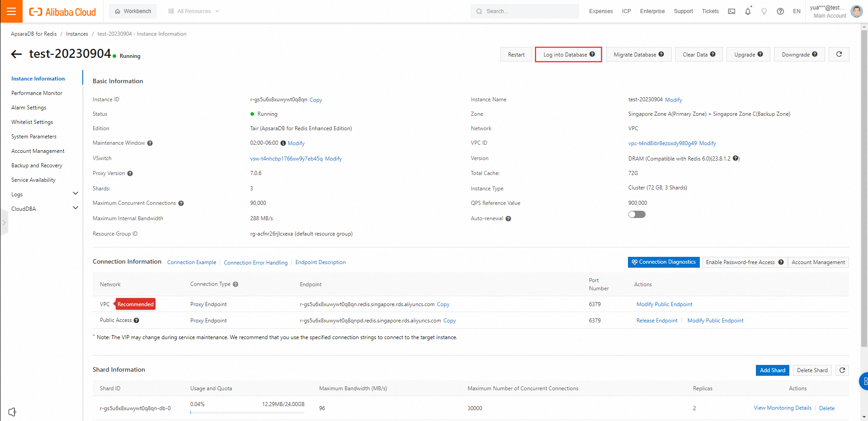Screen dimensions: 868x421
Task: Click the Delete Shard button
Action: [x=812, y=370]
